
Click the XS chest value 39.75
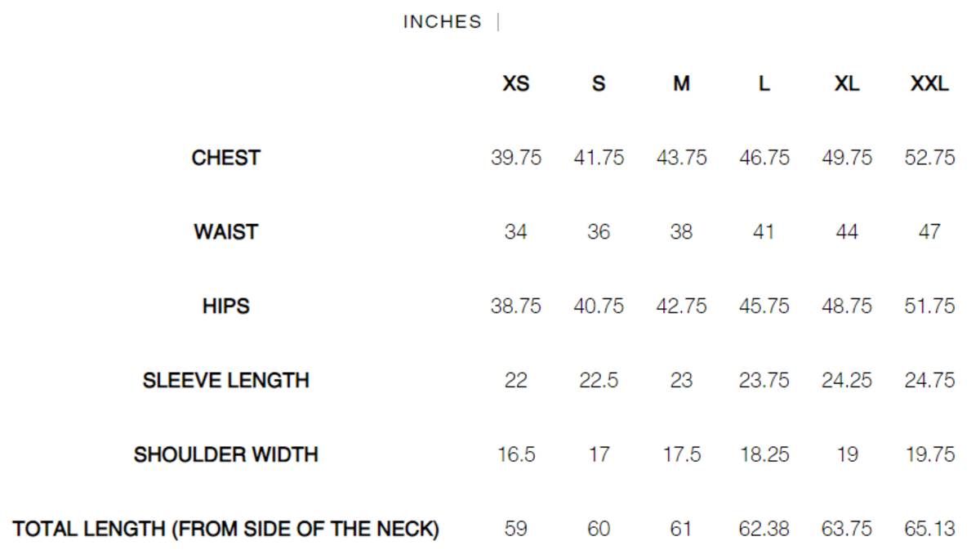point(516,158)
